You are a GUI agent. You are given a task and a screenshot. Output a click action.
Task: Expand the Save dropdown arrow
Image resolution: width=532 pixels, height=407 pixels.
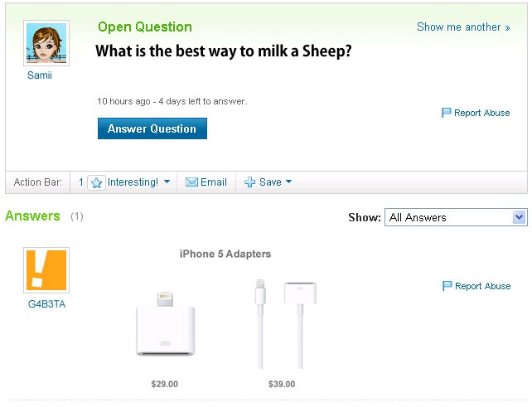pyautogui.click(x=289, y=182)
